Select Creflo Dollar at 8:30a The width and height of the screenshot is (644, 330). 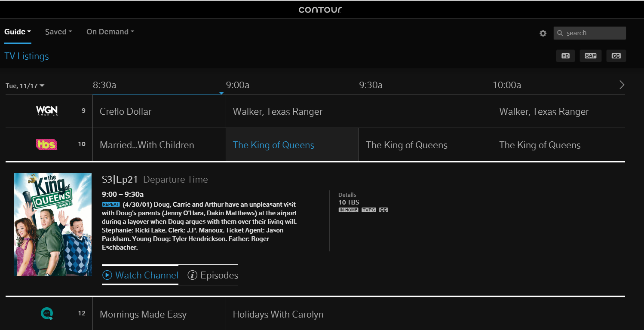159,111
